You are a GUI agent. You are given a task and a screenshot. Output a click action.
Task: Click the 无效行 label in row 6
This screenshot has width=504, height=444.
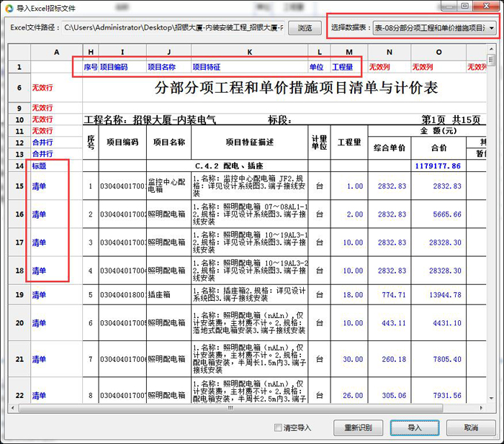pos(42,87)
